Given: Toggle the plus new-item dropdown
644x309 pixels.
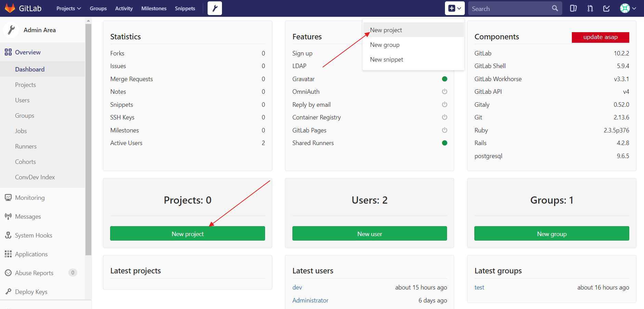Looking at the screenshot, I should [x=455, y=8].
